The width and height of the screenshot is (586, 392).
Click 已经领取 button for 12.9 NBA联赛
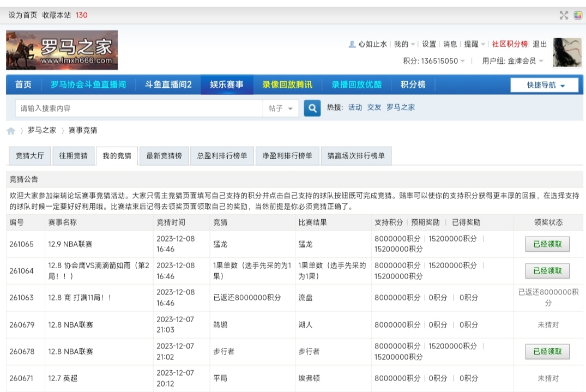(x=547, y=244)
